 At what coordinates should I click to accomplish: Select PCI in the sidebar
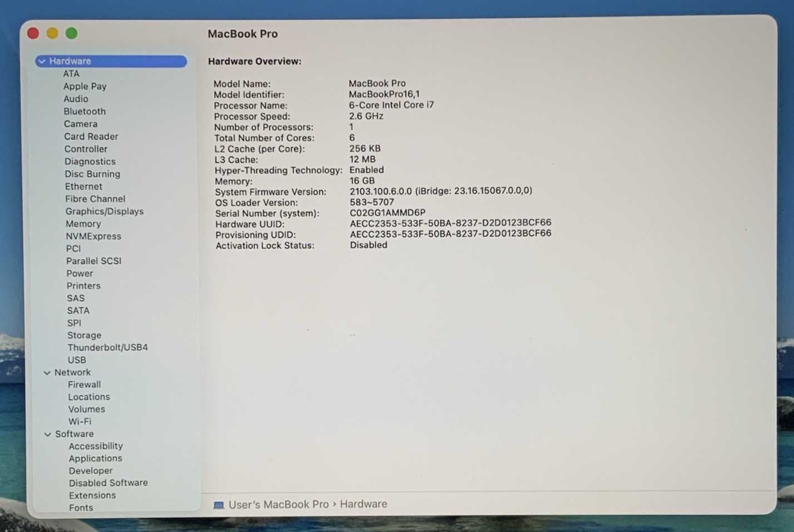click(x=73, y=248)
